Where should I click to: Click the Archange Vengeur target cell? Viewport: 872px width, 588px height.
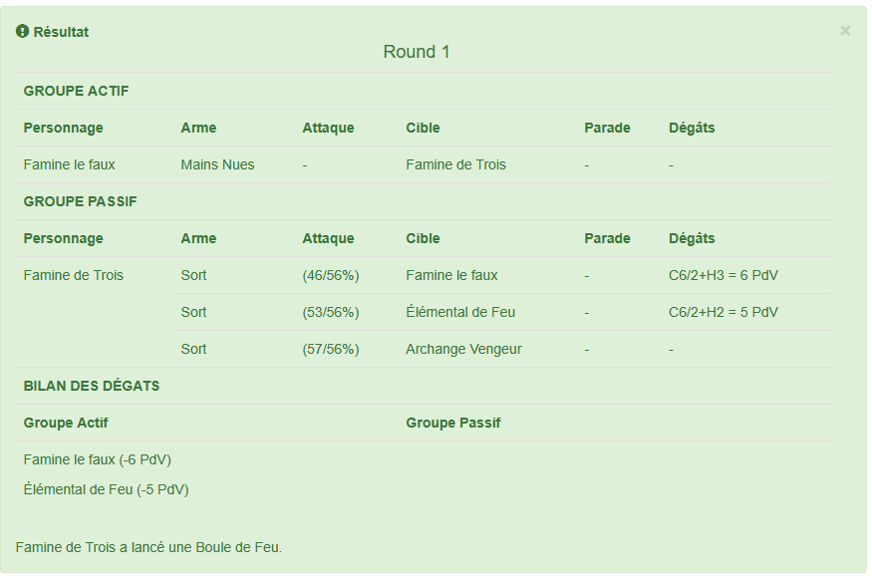tap(463, 349)
